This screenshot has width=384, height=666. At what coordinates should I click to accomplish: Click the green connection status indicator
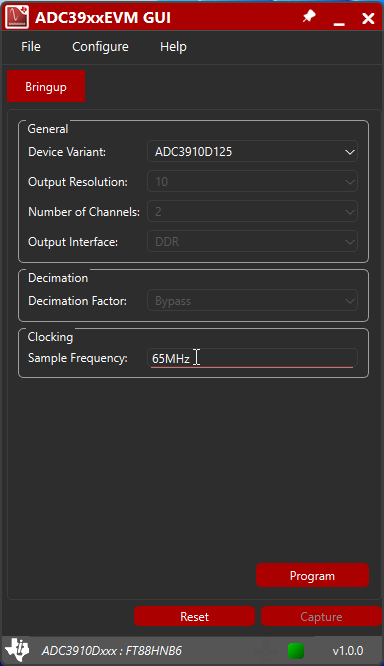tap(296, 651)
